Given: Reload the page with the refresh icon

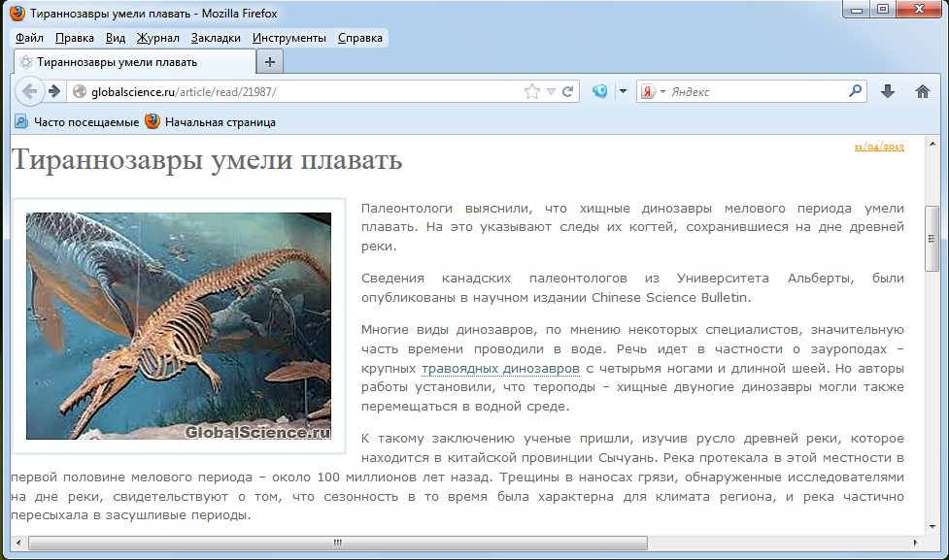Looking at the screenshot, I should point(568,91).
